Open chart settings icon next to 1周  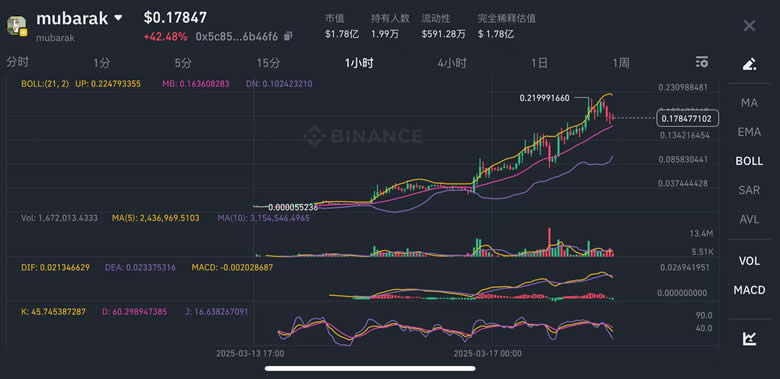pyautogui.click(x=702, y=63)
